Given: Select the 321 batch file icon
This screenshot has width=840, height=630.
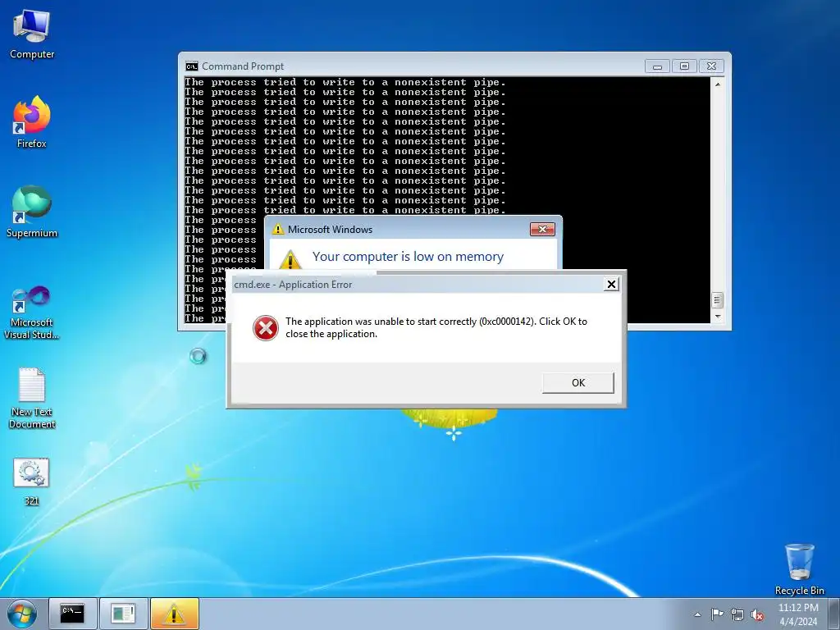Looking at the screenshot, I should (x=32, y=481).
